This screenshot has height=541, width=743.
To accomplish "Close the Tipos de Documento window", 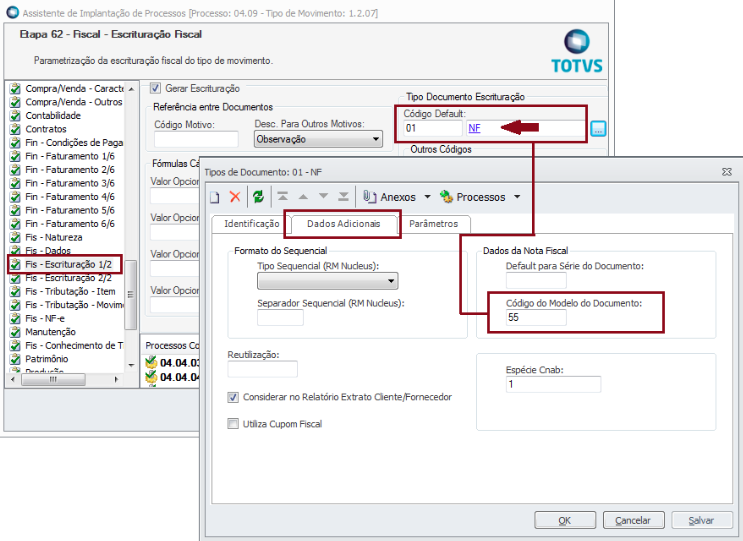I will point(727,172).
